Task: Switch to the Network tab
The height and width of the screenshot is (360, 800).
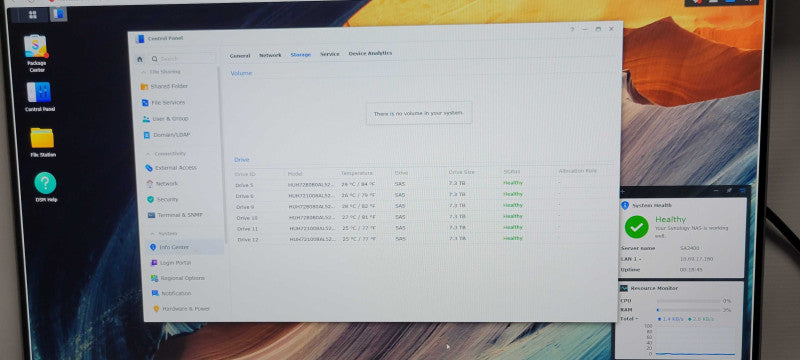Action: coord(270,55)
